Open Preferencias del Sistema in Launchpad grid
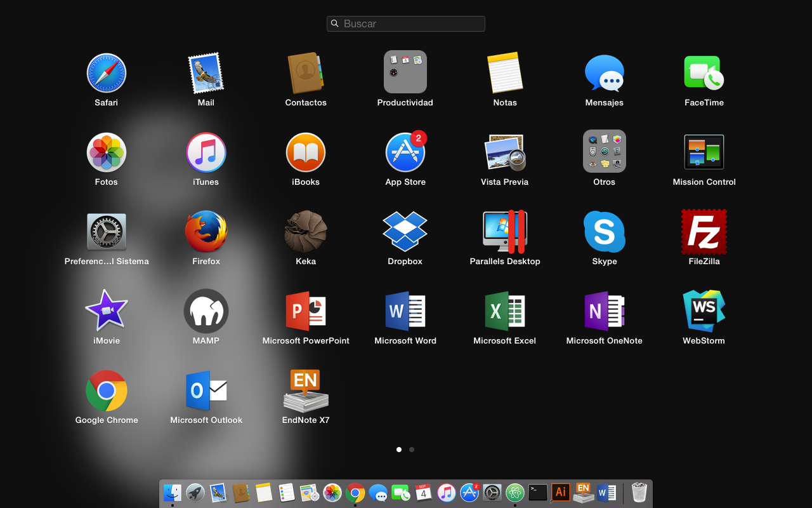This screenshot has height=508, width=812. point(107,232)
